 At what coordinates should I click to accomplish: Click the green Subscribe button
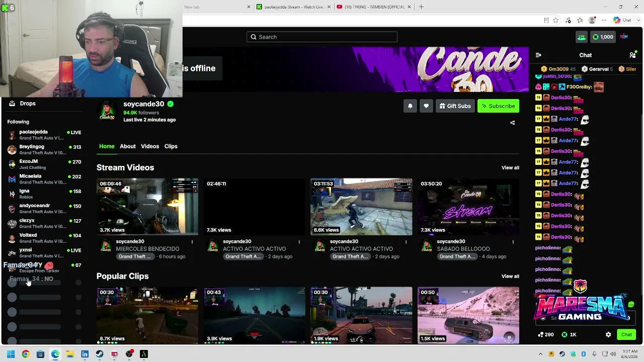click(498, 106)
